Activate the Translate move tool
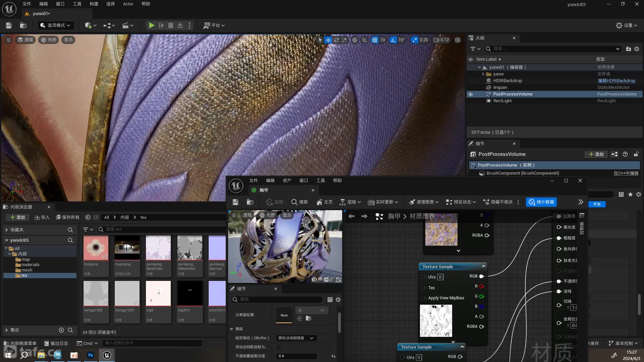The image size is (644, 362). (x=328, y=40)
